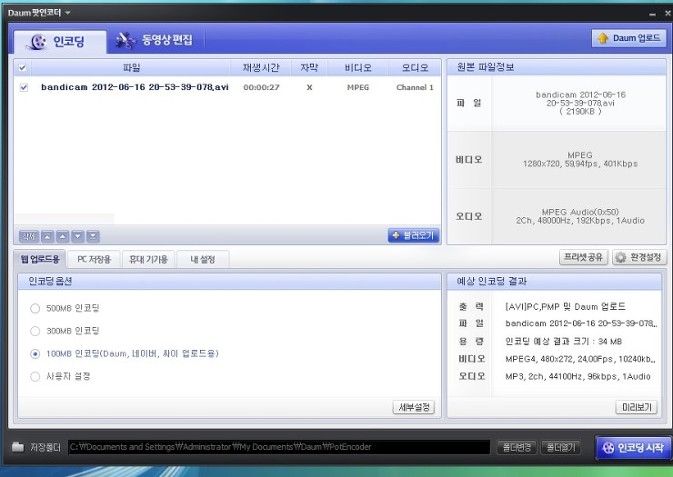Click the reel icon on the 인코딩 시작 button
The width and height of the screenshot is (673, 477).
pos(608,448)
